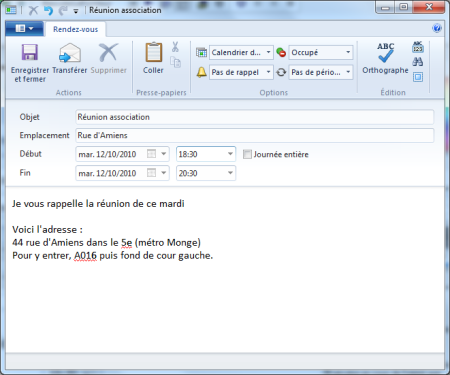Open the Fin date calendar picker icon
The width and height of the screenshot is (450, 375).
151,173
